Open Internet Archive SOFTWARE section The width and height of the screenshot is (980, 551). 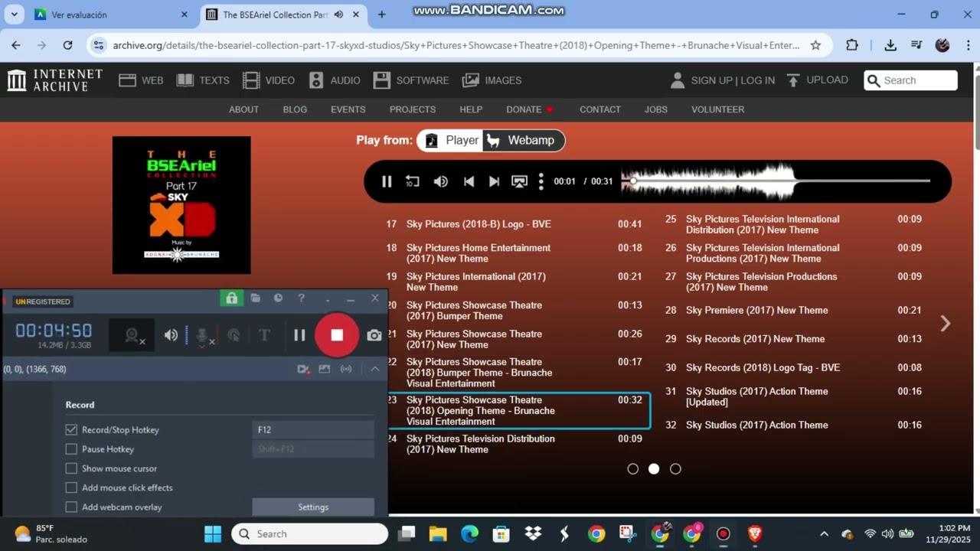(x=411, y=80)
